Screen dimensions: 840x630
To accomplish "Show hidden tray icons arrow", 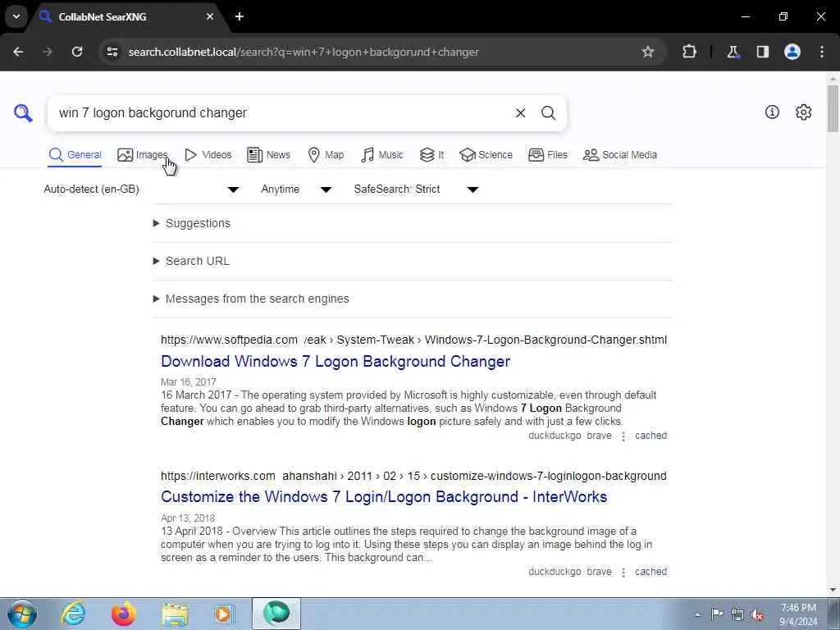I will pos(697,614).
